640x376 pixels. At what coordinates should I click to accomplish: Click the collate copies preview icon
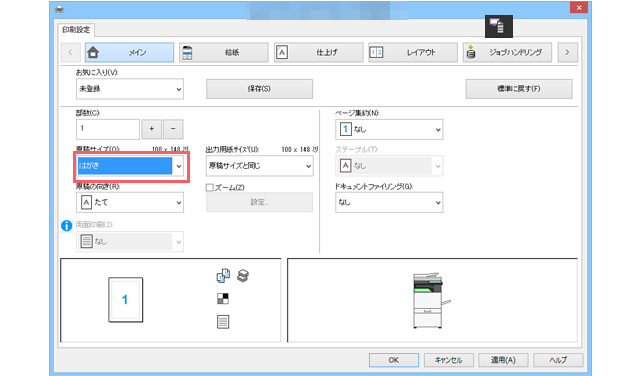tap(223, 276)
